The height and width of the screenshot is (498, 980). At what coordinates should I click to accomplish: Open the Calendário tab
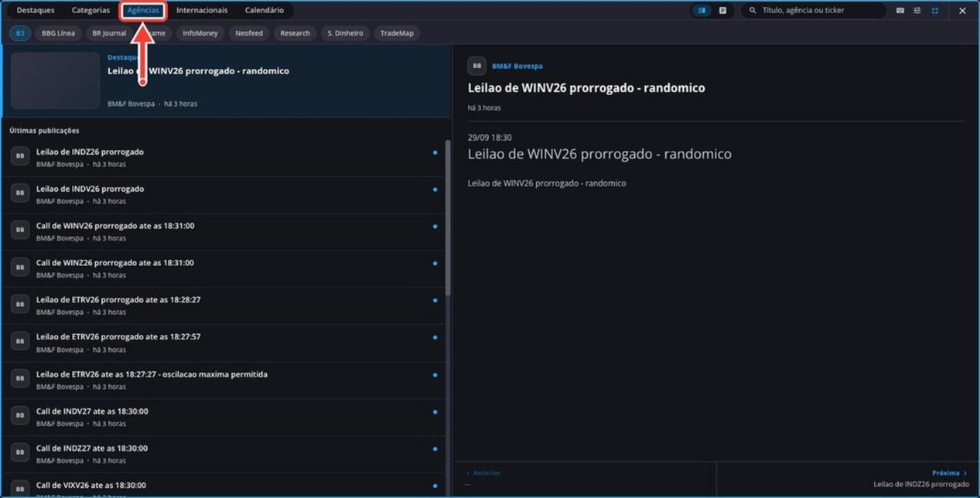[265, 11]
